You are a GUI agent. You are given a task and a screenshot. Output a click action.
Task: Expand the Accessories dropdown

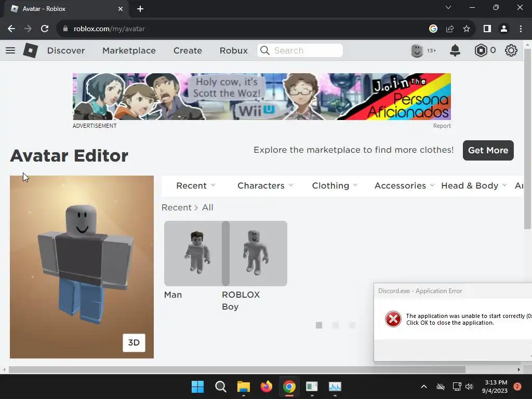click(404, 185)
